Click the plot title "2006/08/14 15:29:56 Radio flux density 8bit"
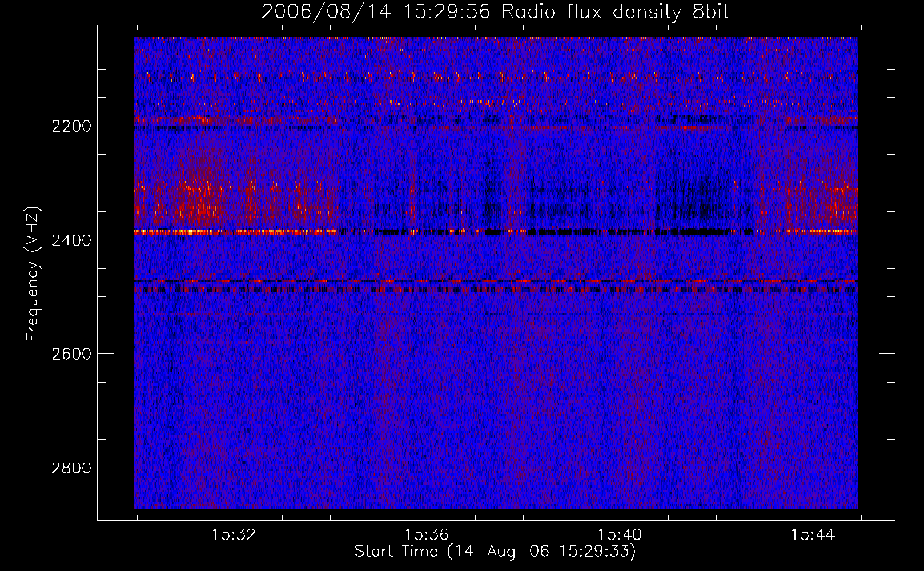 tap(495, 11)
